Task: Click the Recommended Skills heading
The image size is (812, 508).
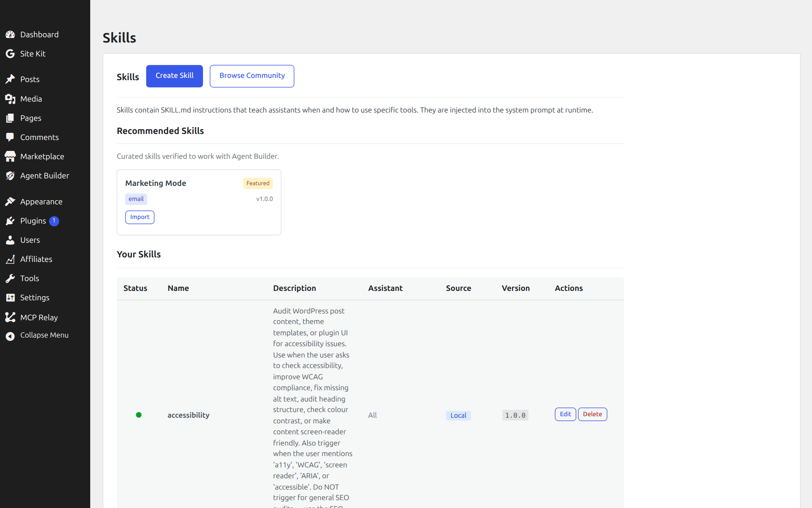Action: [160, 131]
